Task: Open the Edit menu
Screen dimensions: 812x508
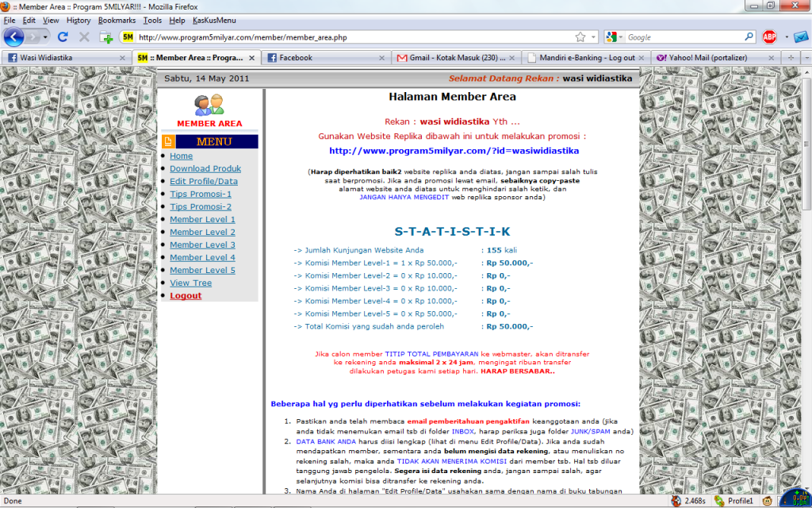Action: 29,20
